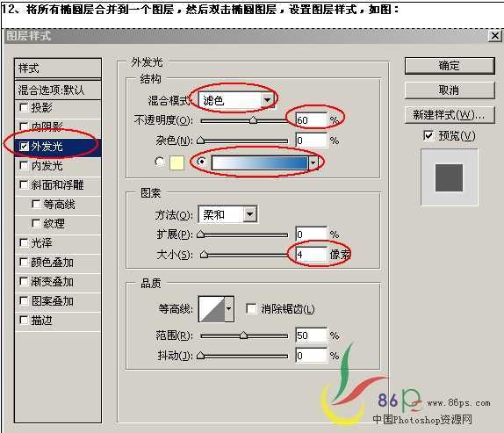The width and height of the screenshot is (504, 433).
Task: Click the 确定 OK button
Action: point(449,66)
